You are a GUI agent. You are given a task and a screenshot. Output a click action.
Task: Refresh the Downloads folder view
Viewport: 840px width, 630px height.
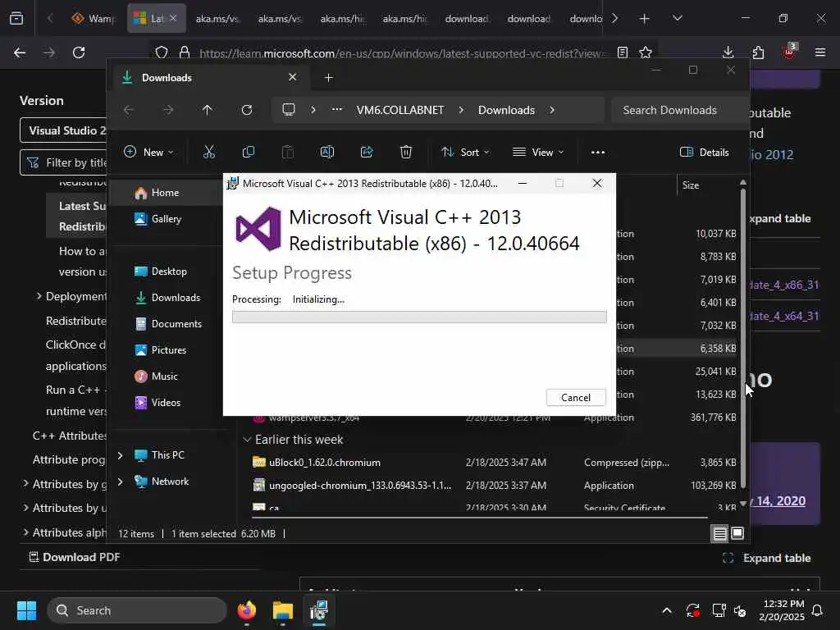pyautogui.click(x=246, y=110)
